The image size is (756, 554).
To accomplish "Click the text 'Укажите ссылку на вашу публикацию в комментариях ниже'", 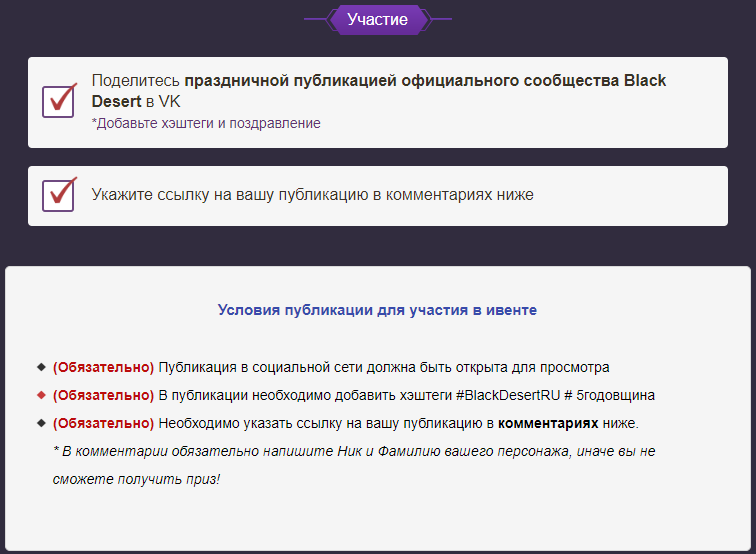I will 312,195.
